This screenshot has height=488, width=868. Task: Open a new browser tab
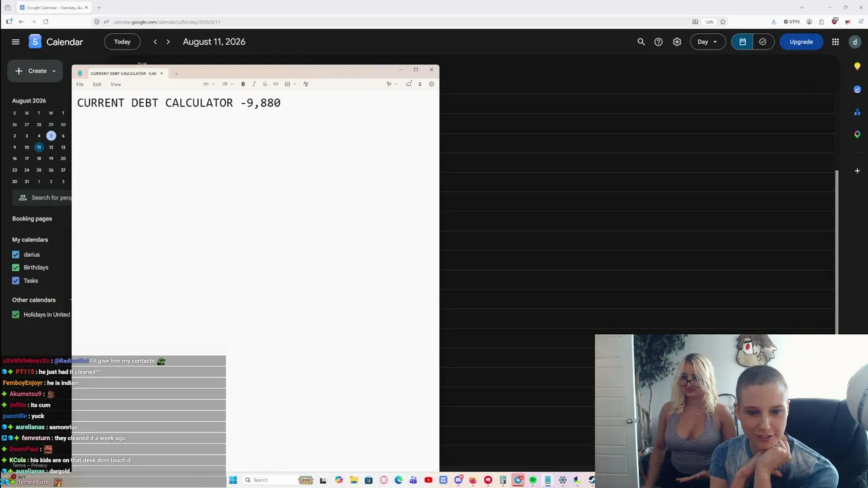(x=98, y=7)
